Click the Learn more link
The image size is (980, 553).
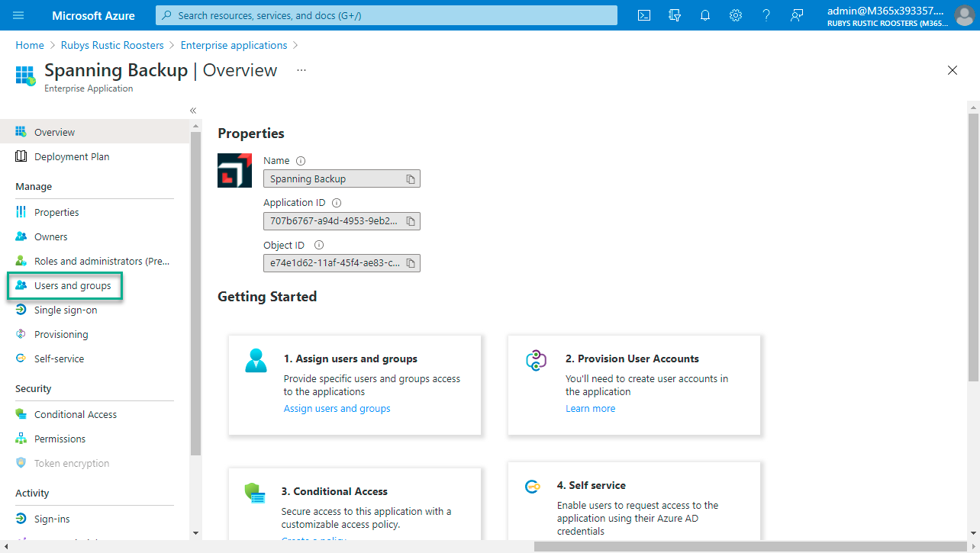[590, 409]
